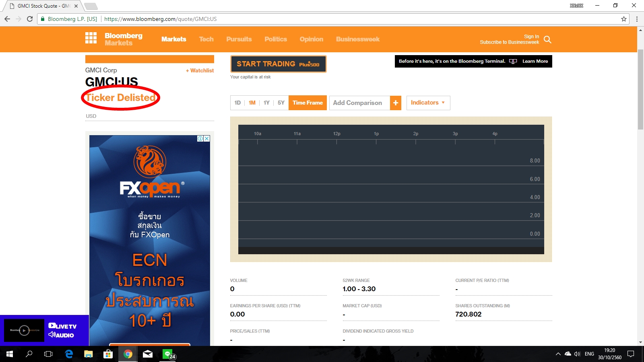This screenshot has height=362, width=644.
Task: Open volume control in system tray
Action: pyautogui.click(x=578, y=354)
